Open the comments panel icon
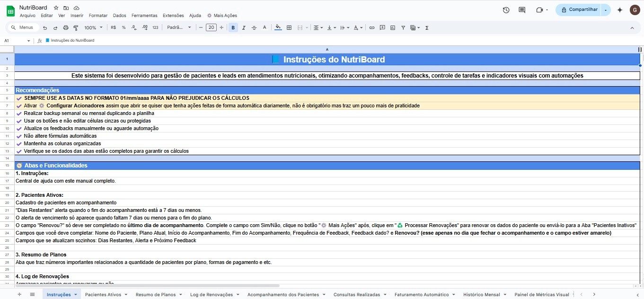The width and height of the screenshot is (644, 299). (x=522, y=10)
